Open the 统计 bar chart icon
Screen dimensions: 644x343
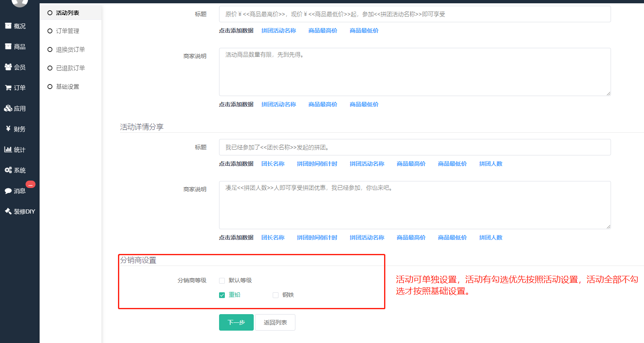pyautogui.click(x=8, y=150)
